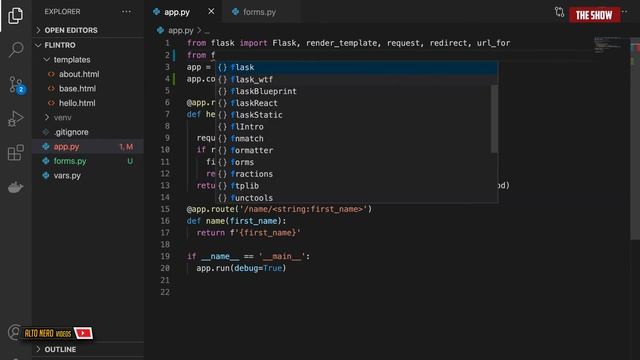
Task: Expand the Outline section
Action: (60, 349)
